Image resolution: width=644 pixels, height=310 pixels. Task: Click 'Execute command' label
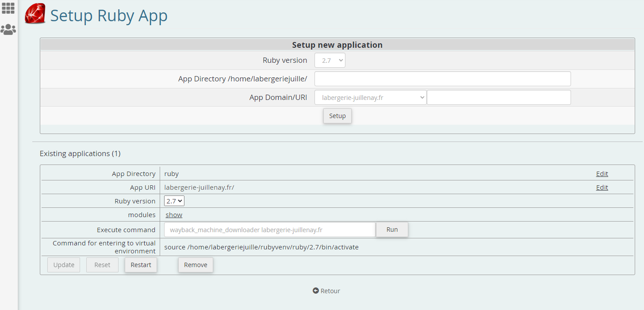(x=126, y=230)
